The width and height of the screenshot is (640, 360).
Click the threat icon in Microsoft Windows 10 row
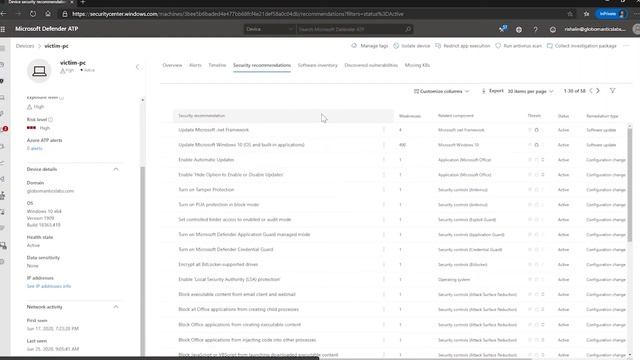click(x=536, y=145)
